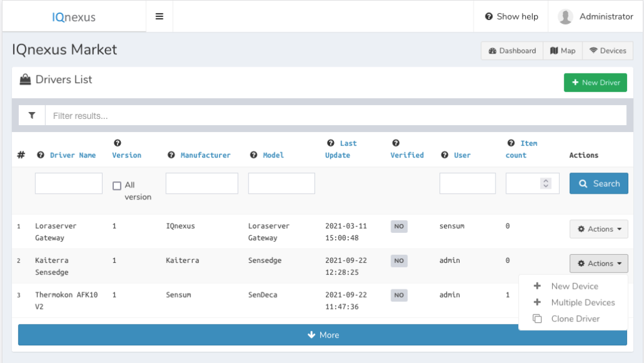Focus the Filter results field
644x363 pixels.
coord(336,115)
